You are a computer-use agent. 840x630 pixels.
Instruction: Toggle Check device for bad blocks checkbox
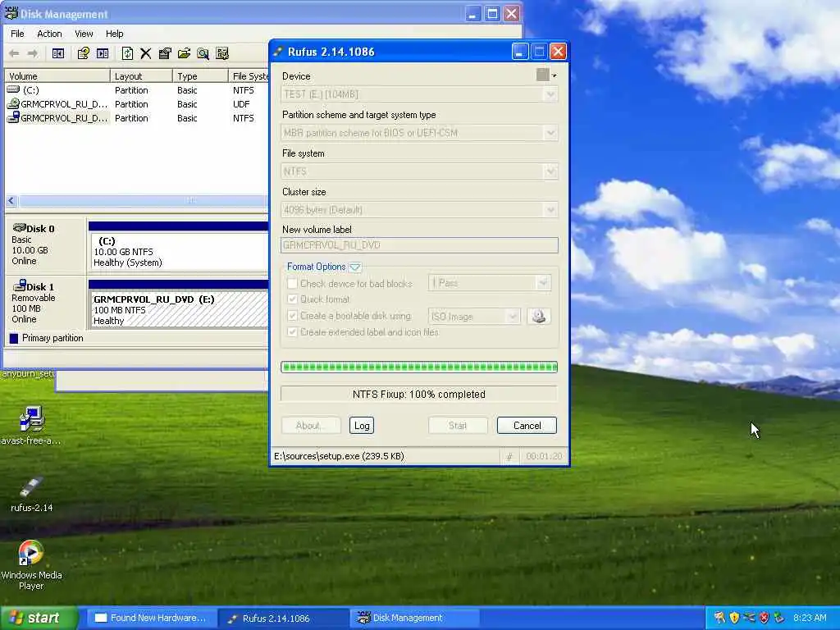pyautogui.click(x=293, y=283)
